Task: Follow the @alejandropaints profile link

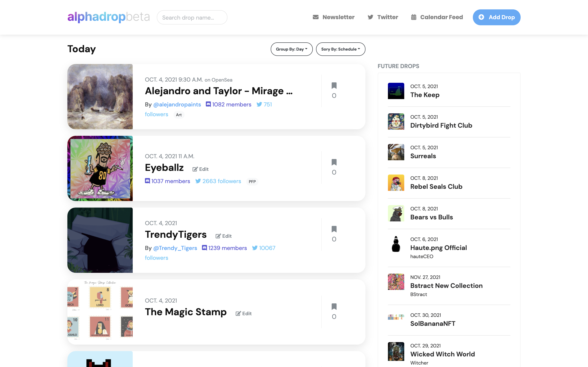Action: (x=177, y=104)
